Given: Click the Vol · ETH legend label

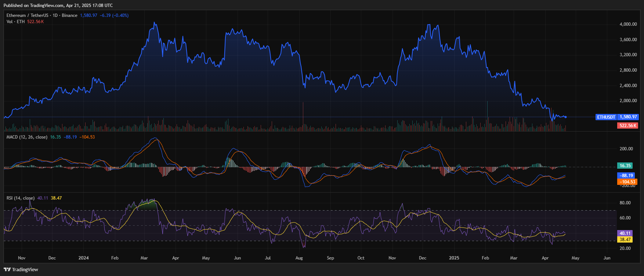Looking at the screenshot, I should tap(15, 22).
